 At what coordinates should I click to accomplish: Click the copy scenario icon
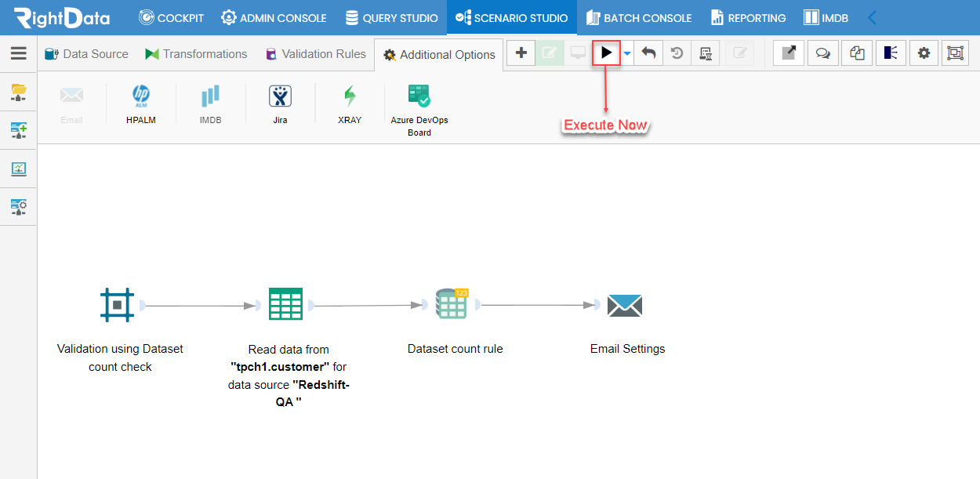856,53
